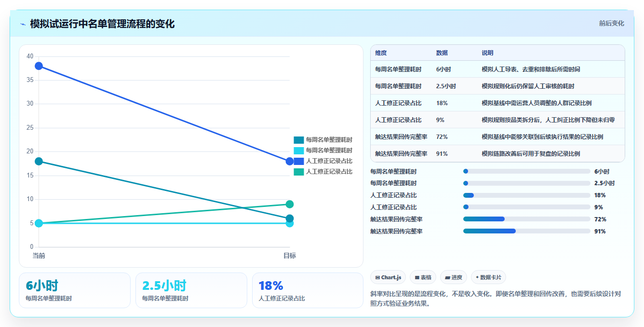Image resolution: width=644 pixels, height=327 pixels.
Task: Click dark teal data point at 目标 near 6
Action: point(290,218)
